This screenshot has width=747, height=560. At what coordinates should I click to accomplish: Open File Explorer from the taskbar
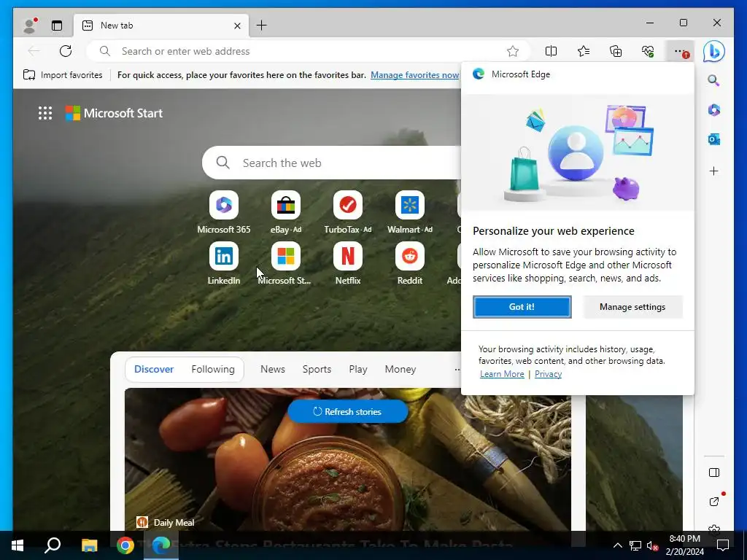pyautogui.click(x=89, y=545)
